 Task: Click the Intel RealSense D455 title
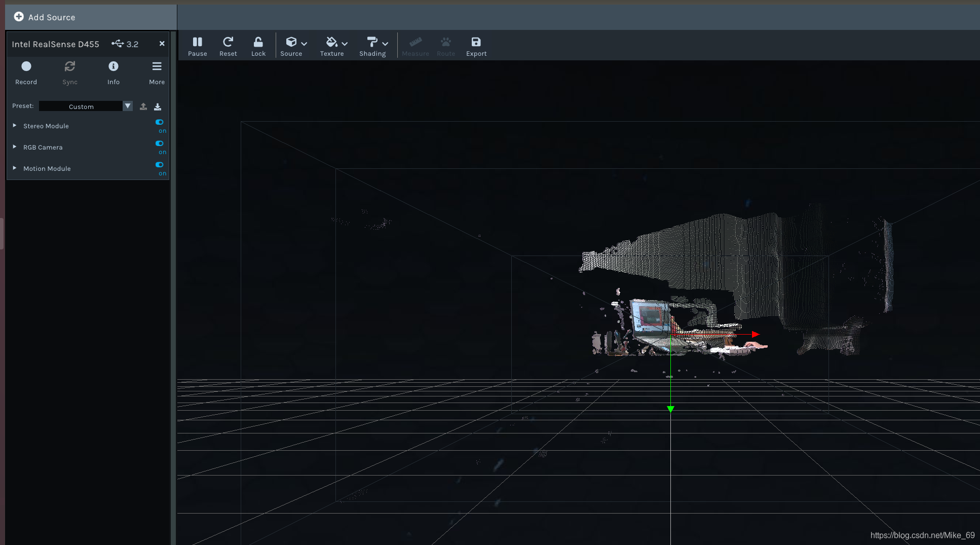click(x=56, y=44)
